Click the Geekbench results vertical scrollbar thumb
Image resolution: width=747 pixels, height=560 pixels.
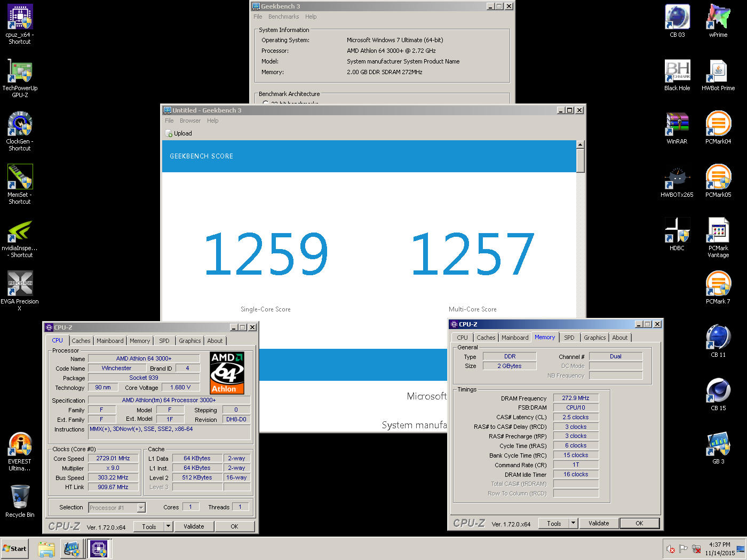[581, 161]
